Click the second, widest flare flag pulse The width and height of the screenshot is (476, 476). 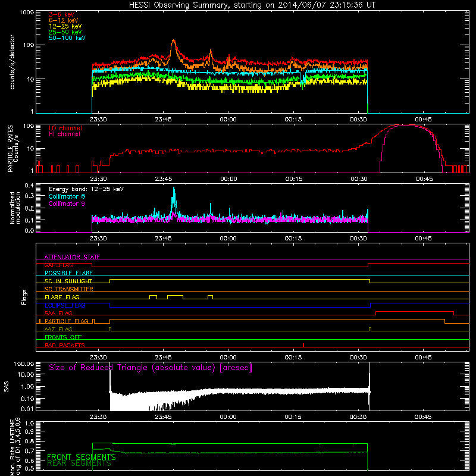pos(175,296)
